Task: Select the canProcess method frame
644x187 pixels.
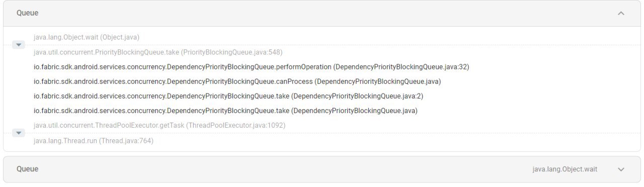Action: coord(237,81)
